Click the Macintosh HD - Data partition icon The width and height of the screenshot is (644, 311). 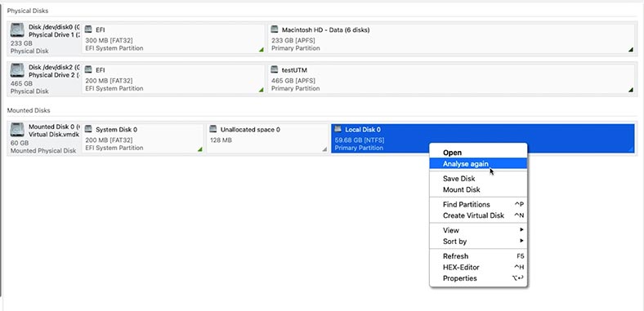[275, 29]
